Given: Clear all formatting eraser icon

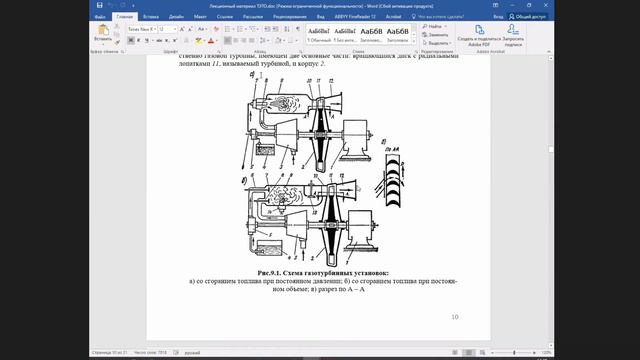Looking at the screenshot, I should pyautogui.click(x=216, y=29).
